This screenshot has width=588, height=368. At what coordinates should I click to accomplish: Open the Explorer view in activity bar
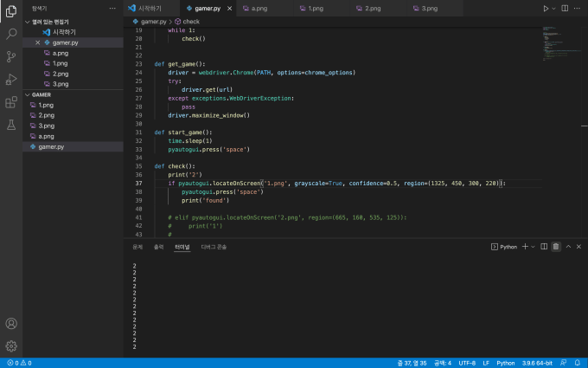click(11, 11)
